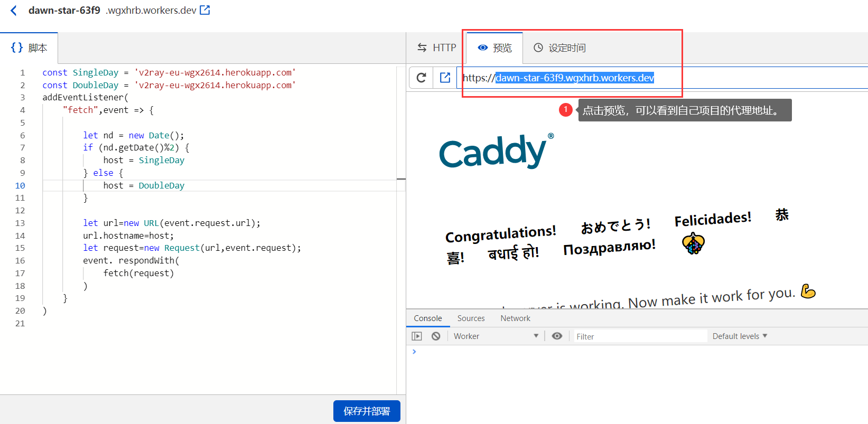The height and width of the screenshot is (424, 868).
Task: Expand the Default levels dropdown
Action: 740,336
